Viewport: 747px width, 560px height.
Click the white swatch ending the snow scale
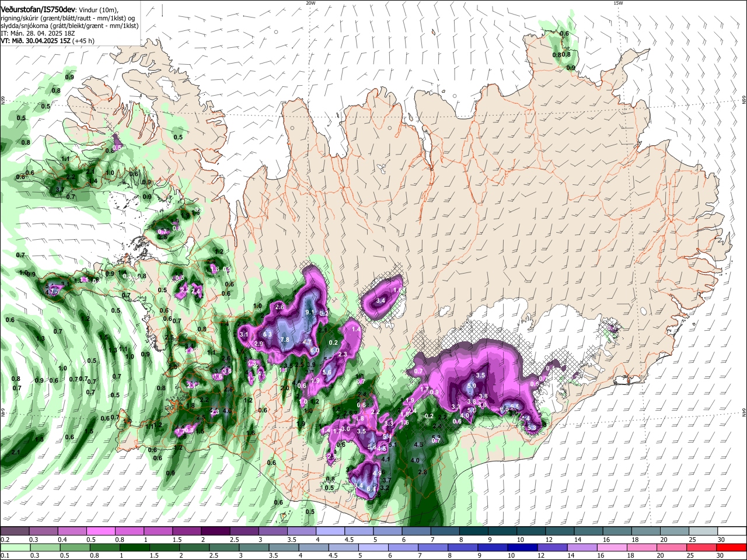732,531
